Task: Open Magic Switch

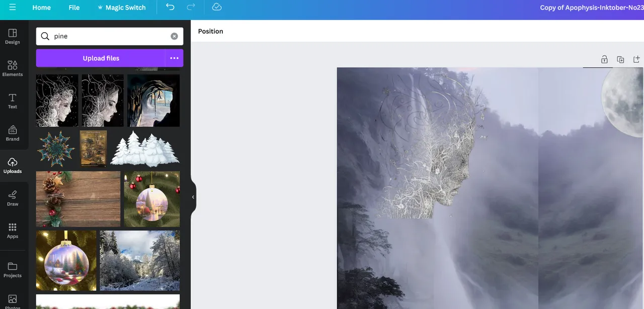Action: coord(121,8)
